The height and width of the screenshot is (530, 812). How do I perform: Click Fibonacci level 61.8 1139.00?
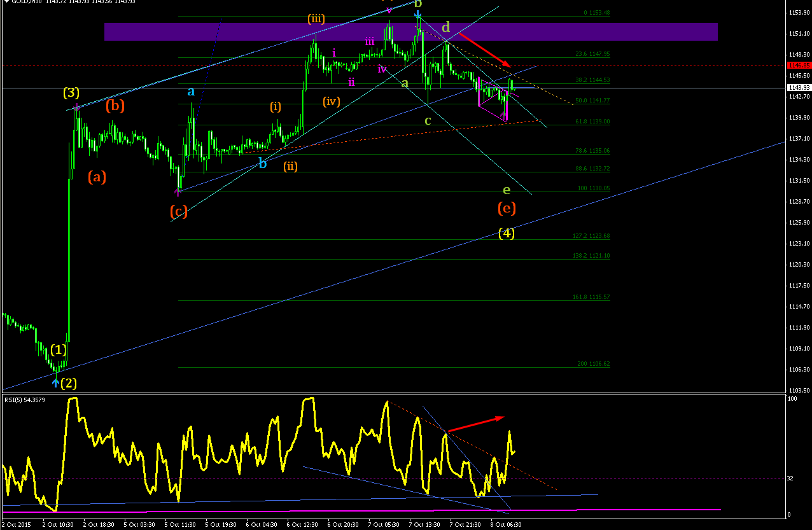592,121
